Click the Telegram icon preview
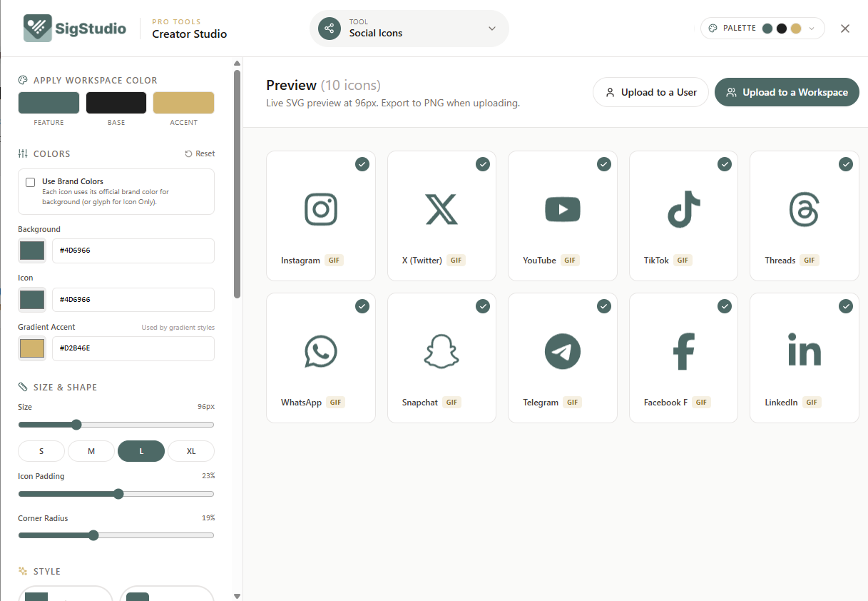 [563, 351]
